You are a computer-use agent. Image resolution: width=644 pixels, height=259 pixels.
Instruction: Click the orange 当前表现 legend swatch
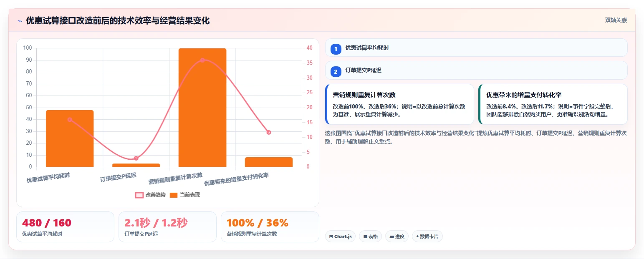[174, 195]
